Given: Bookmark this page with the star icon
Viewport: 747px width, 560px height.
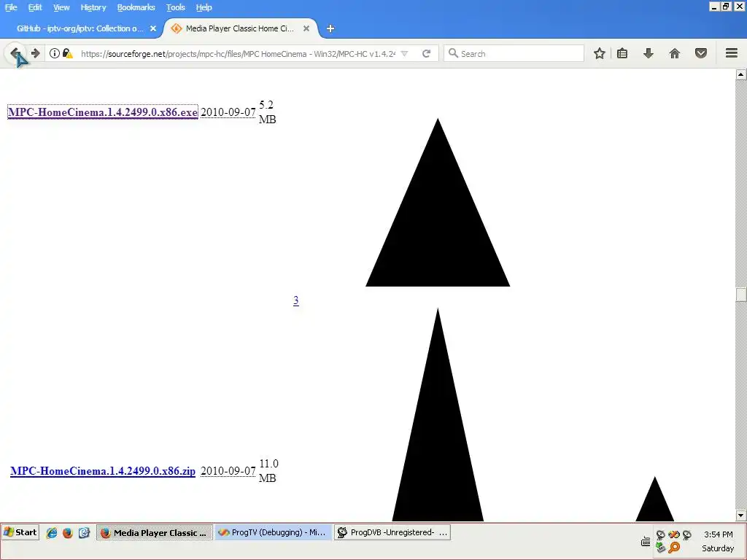Looking at the screenshot, I should point(600,53).
